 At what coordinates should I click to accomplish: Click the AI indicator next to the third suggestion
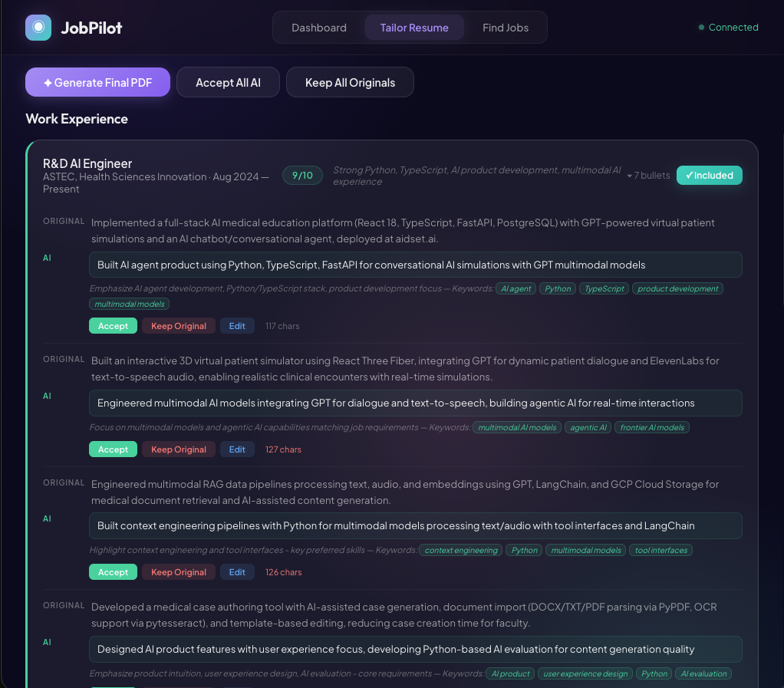point(47,518)
